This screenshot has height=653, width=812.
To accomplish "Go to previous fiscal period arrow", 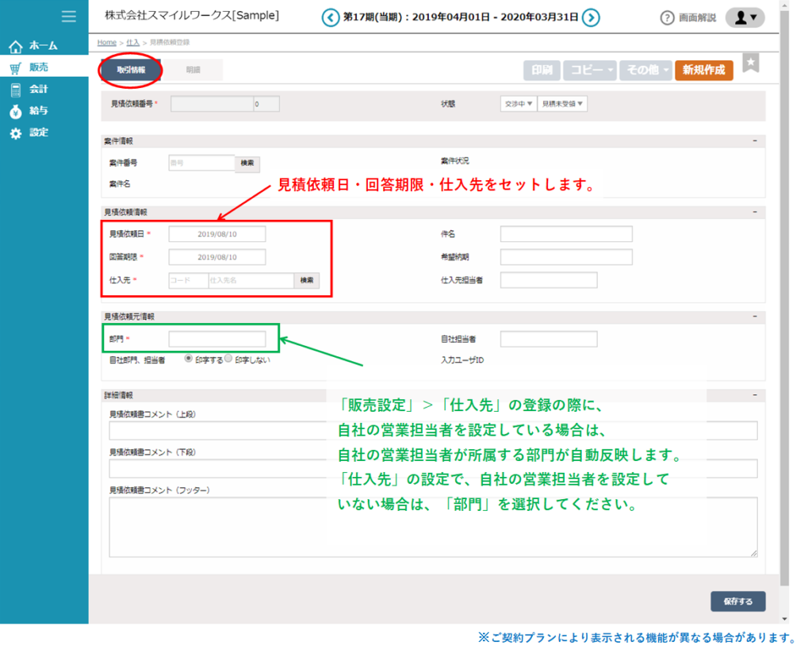I will point(330,17).
